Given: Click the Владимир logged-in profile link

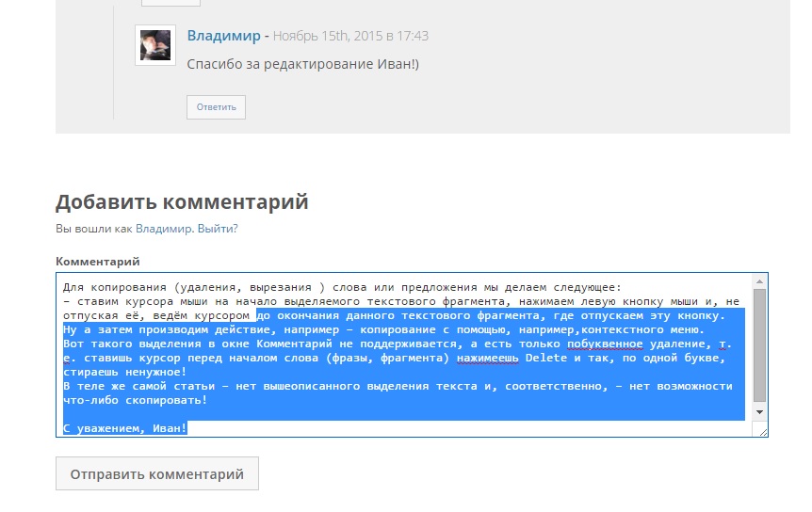Looking at the screenshot, I should 164,229.
